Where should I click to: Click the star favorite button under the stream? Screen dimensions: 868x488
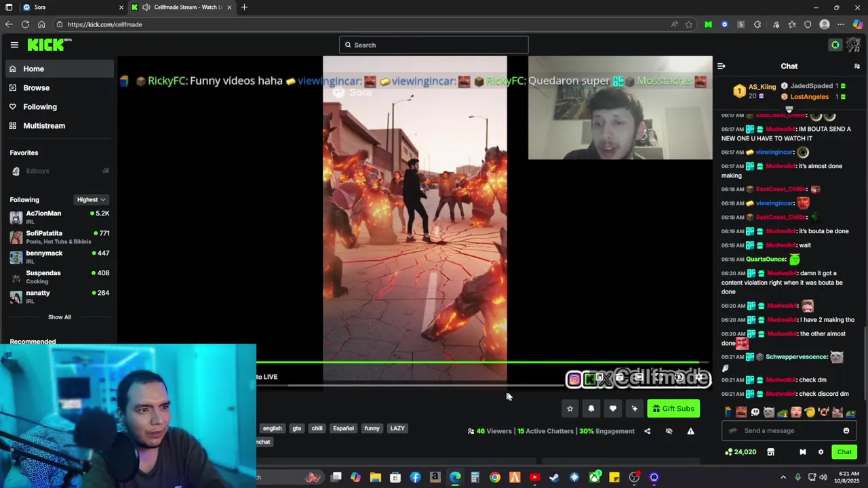tap(570, 409)
